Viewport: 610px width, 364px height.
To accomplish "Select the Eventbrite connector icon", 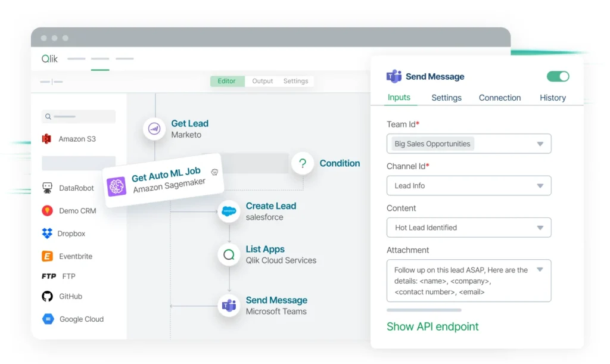I will 47,256.
